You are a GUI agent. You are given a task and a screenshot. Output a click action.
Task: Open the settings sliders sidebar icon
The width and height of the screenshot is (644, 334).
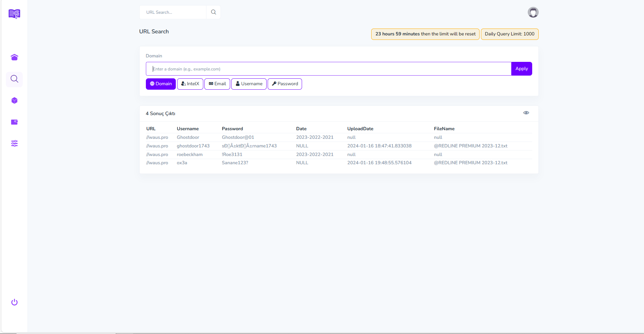pos(14,144)
